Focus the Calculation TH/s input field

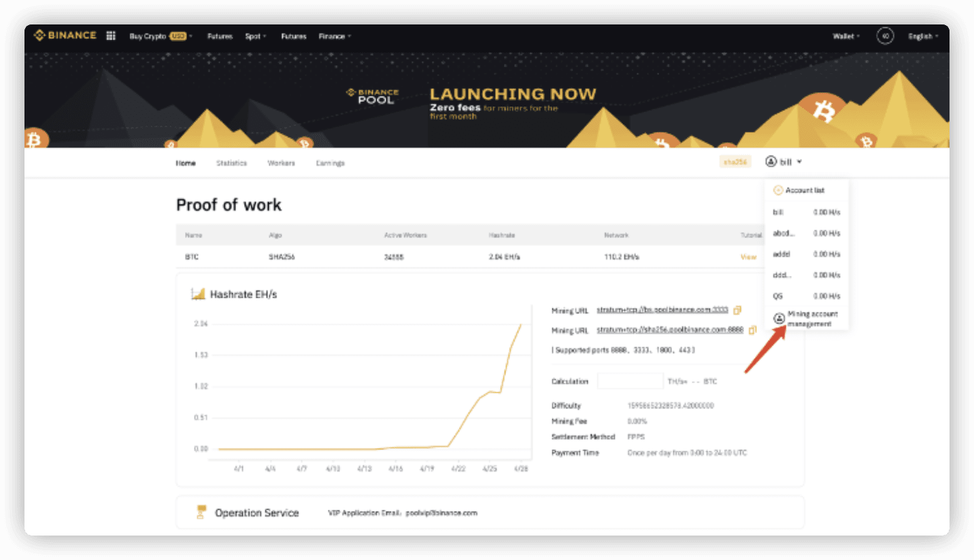(630, 381)
